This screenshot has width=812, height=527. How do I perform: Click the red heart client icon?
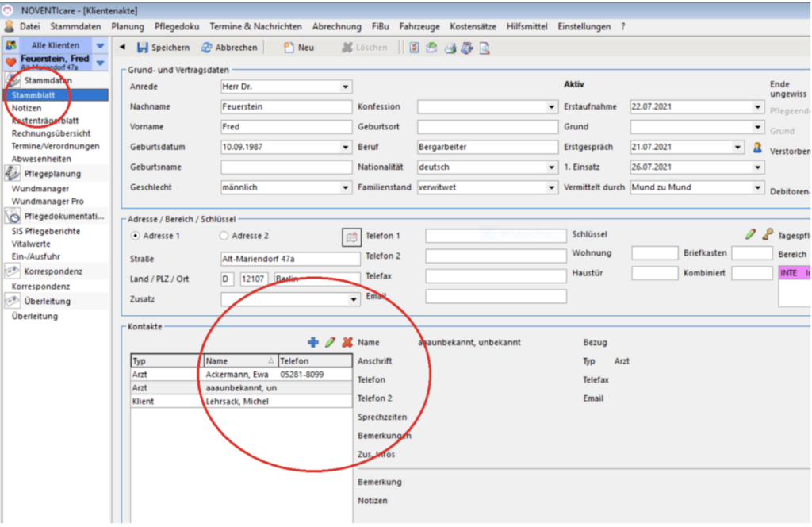(x=11, y=63)
